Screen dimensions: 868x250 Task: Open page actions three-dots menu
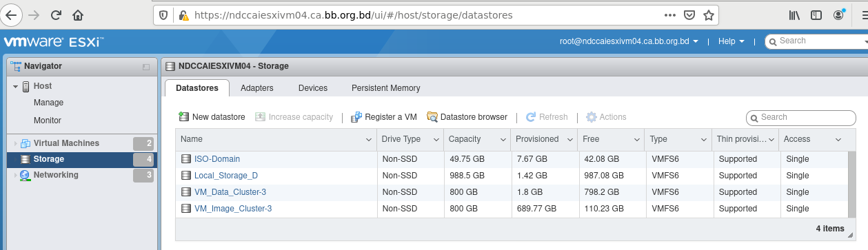[670, 14]
